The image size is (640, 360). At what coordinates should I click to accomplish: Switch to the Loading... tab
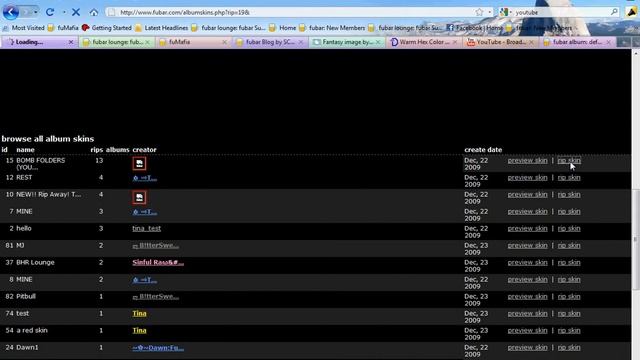(39, 42)
